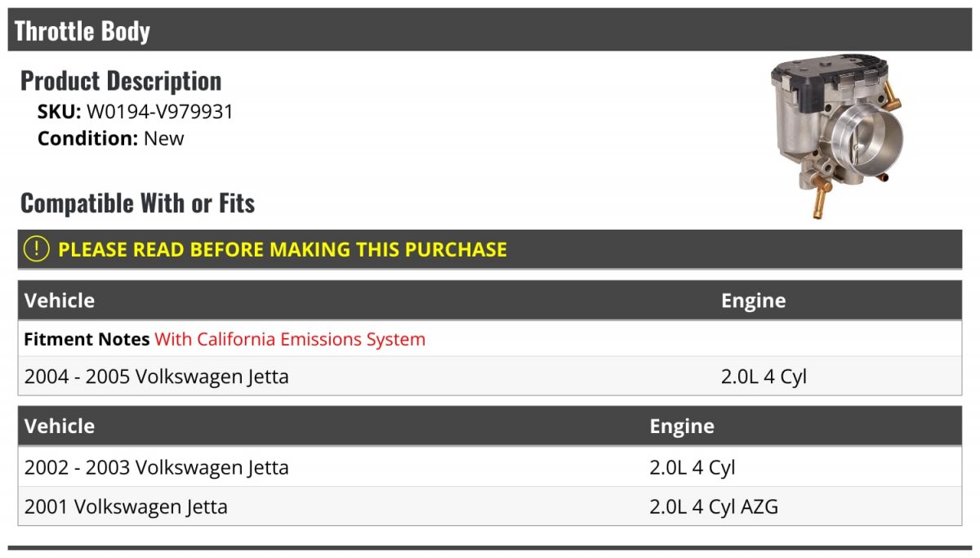Click the Throttle Body header title

click(82, 31)
